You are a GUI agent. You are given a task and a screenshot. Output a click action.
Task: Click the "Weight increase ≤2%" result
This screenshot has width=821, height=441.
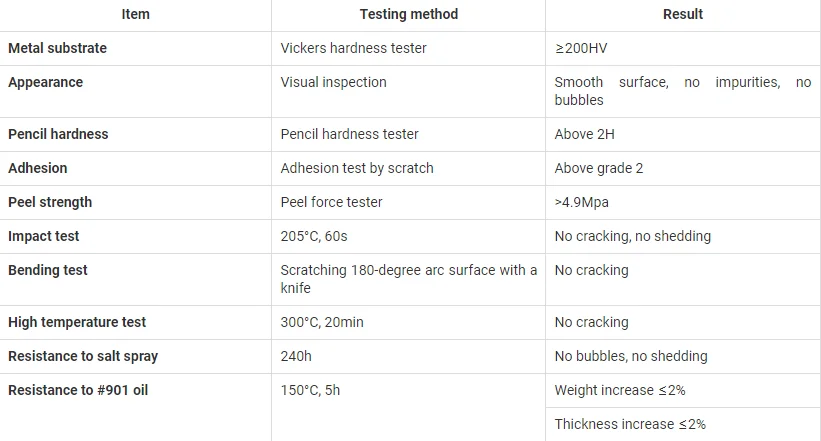[620, 390]
